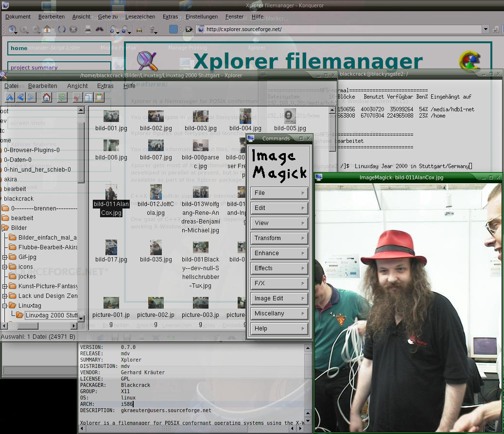Go back in Konqueror toolbar
This screenshot has height=434, width=504.
coord(12,29)
